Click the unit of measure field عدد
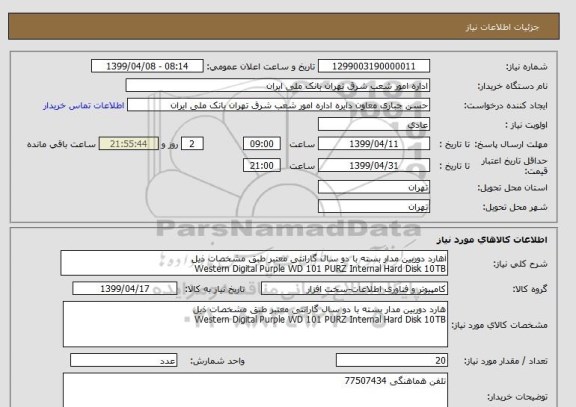Image resolution: width=576 pixels, height=407 pixels. tap(123, 360)
